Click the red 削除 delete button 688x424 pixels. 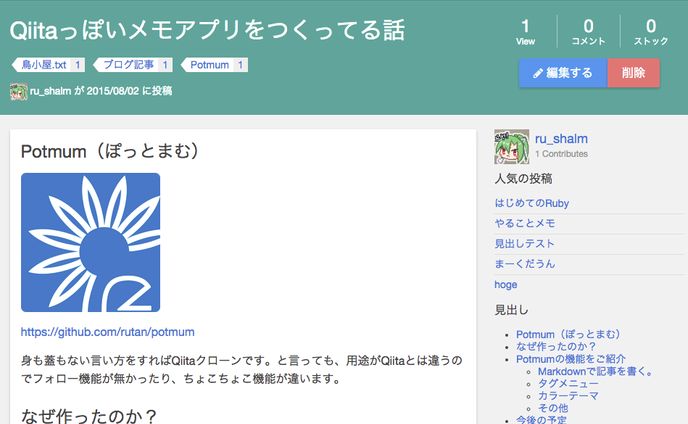(x=634, y=73)
